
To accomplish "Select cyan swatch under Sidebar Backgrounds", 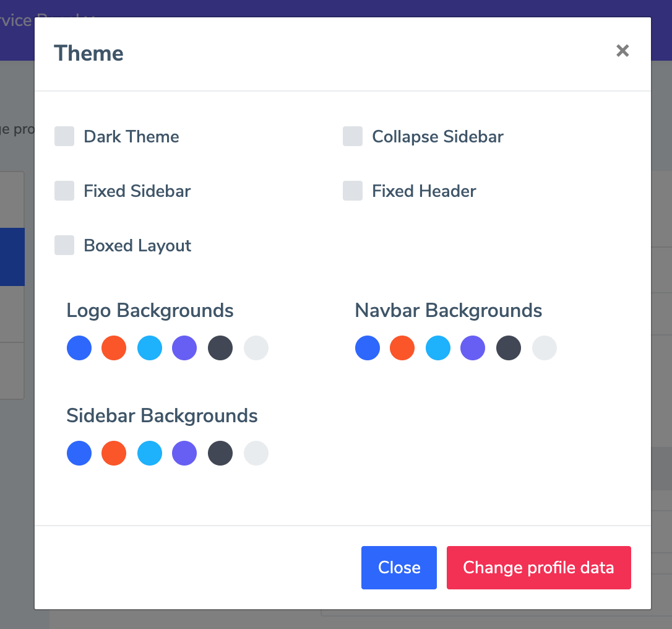I will (150, 453).
